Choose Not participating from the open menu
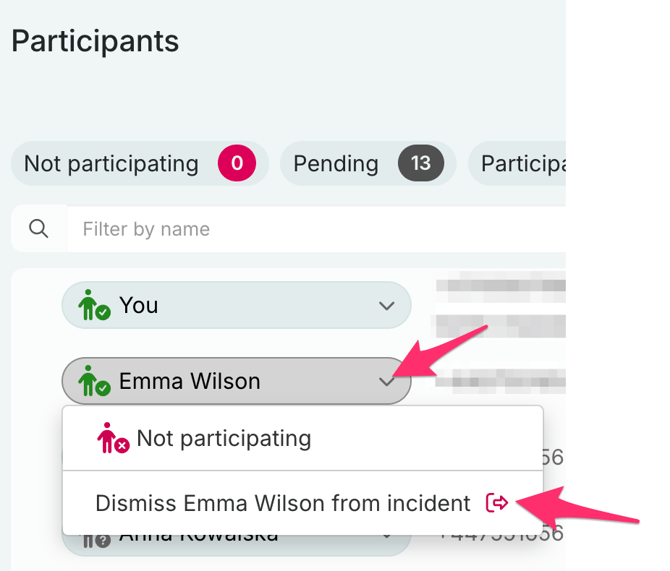The height and width of the screenshot is (571, 670). click(224, 438)
